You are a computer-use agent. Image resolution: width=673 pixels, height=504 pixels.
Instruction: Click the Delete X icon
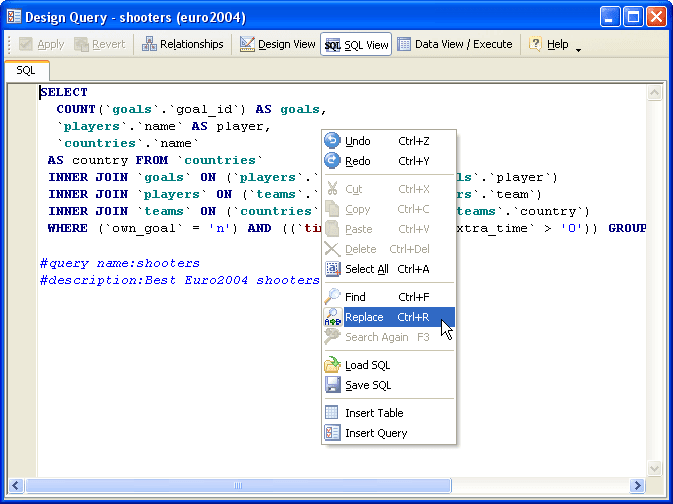(332, 249)
